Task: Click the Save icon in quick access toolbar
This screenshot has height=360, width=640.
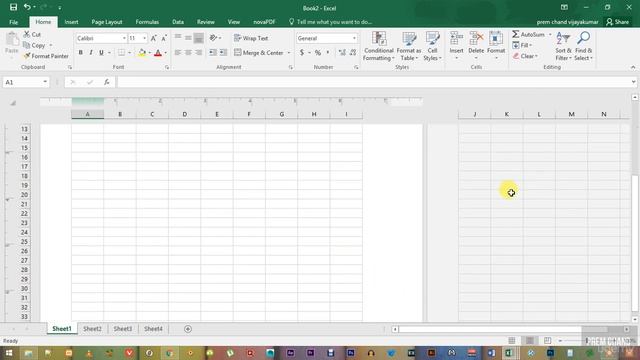Action: coord(13,7)
